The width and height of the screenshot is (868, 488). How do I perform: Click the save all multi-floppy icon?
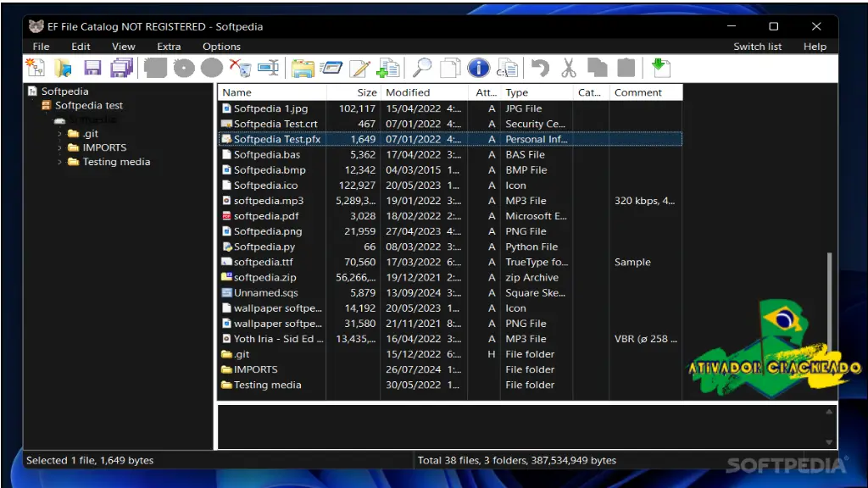[x=121, y=68]
